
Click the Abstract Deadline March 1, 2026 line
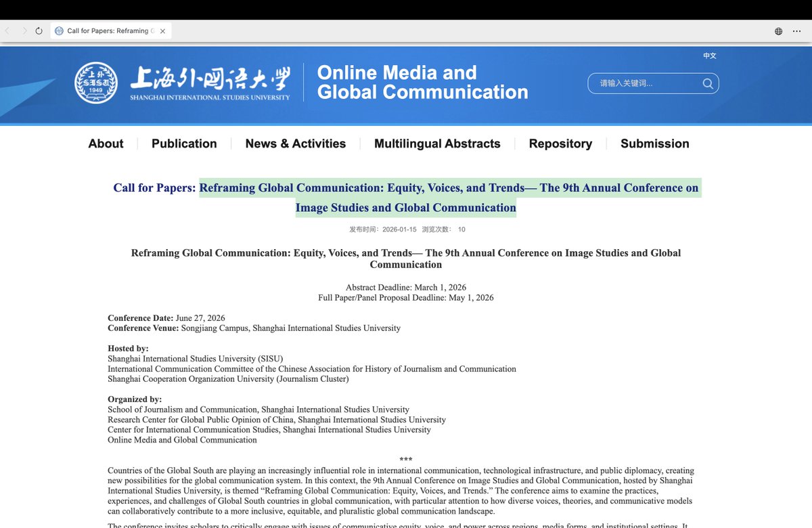tap(406, 288)
